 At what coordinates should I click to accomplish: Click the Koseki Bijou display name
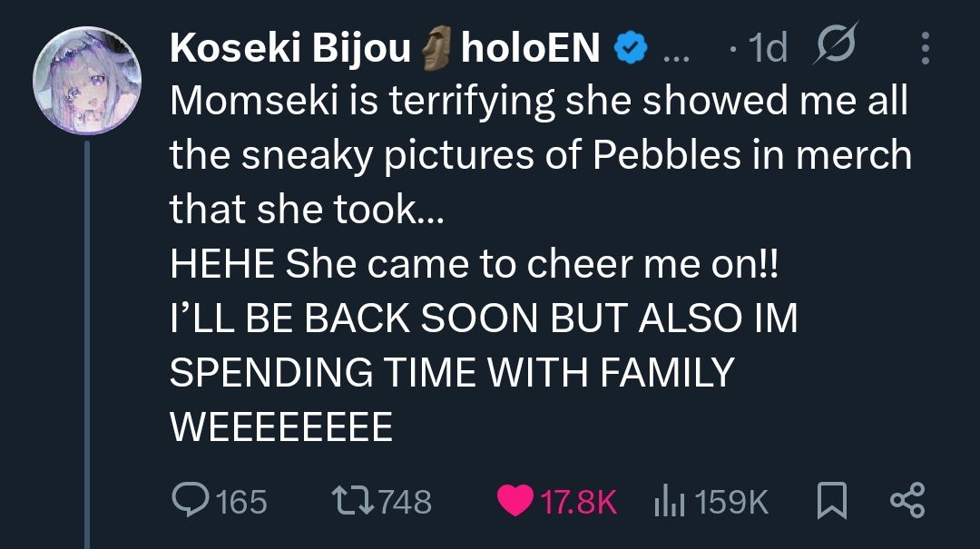tap(290, 49)
